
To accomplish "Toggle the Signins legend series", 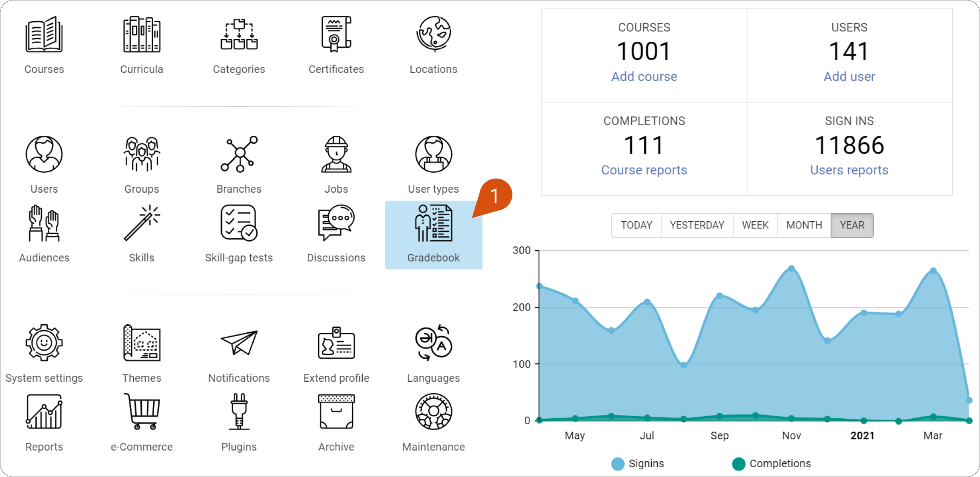I will [x=637, y=464].
